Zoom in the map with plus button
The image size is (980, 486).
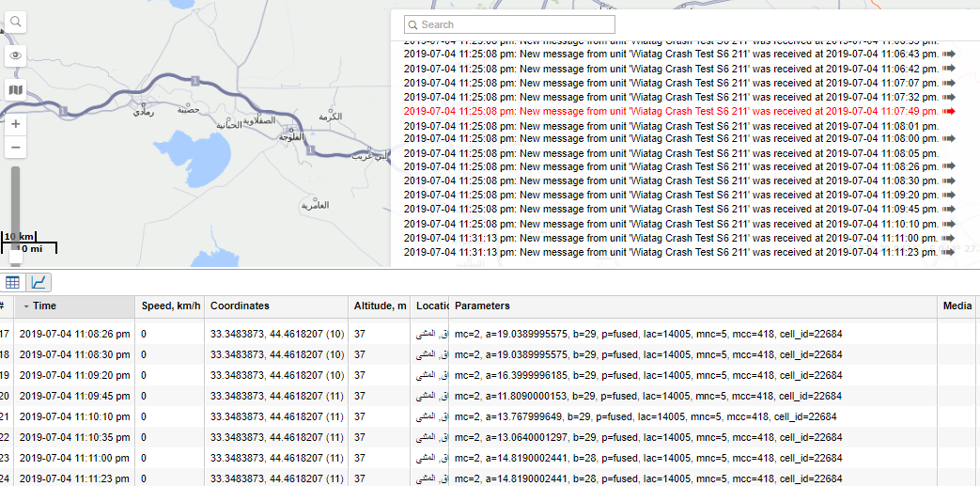(15, 123)
